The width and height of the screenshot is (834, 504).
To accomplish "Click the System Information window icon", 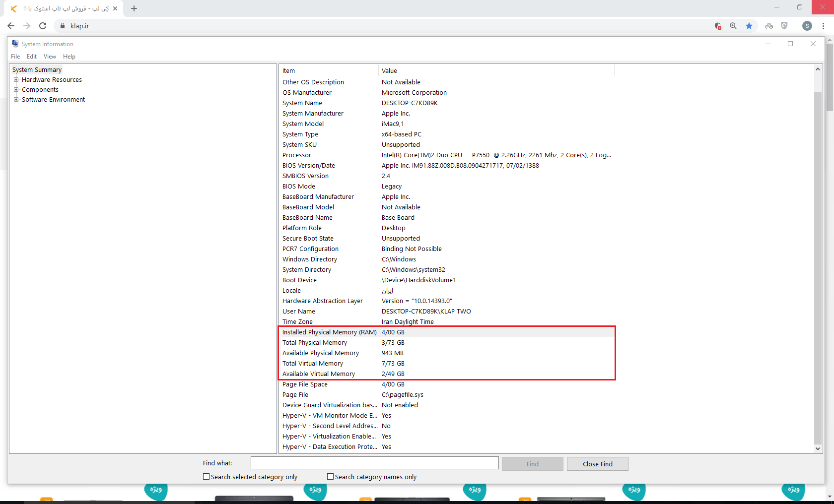I will [15, 44].
